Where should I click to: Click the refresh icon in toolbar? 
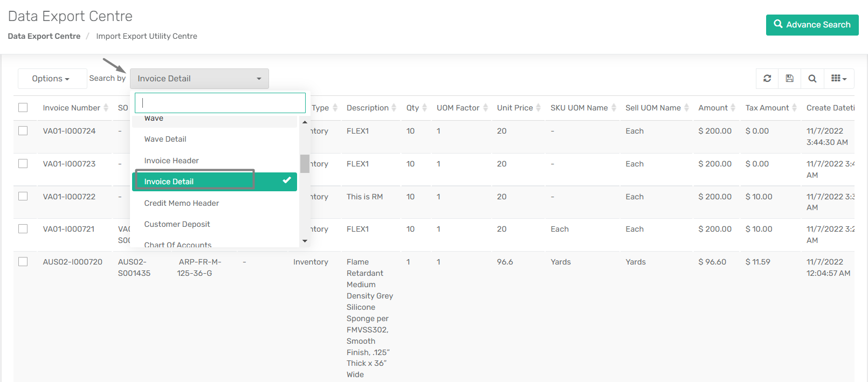(x=767, y=79)
